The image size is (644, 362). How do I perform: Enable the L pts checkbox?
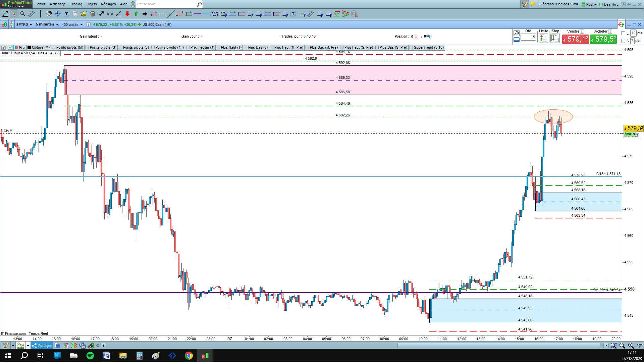(x=623, y=33)
